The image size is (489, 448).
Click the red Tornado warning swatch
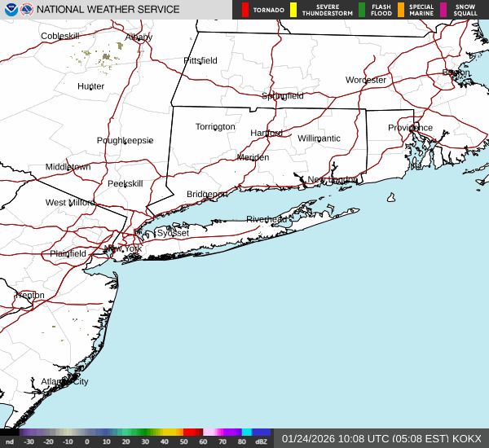tap(245, 10)
